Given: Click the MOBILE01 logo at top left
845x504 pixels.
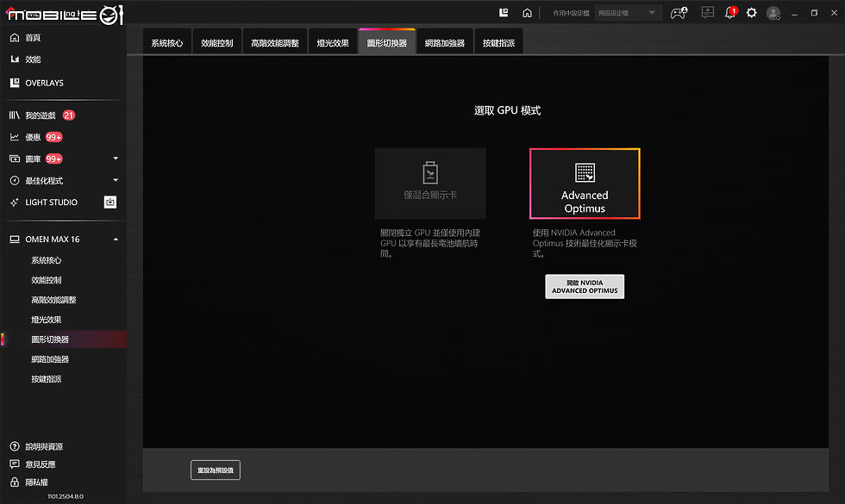Looking at the screenshot, I should 65,15.
